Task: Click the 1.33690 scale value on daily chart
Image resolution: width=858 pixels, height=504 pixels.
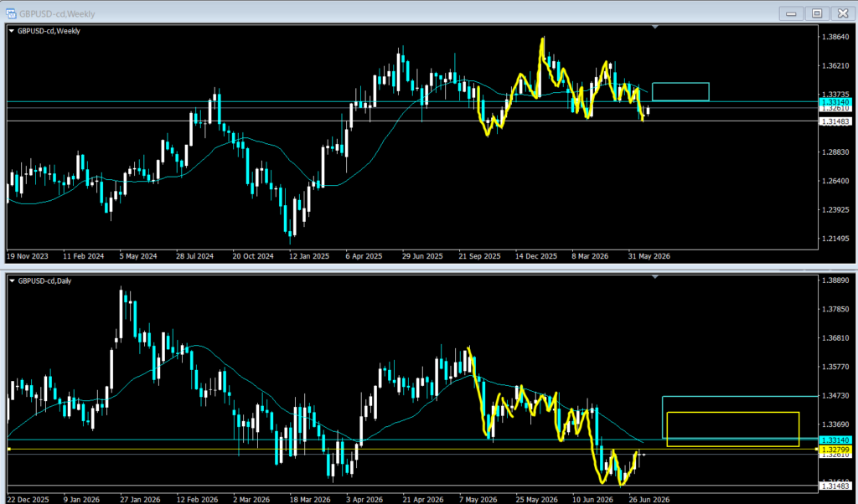Action: [x=835, y=424]
